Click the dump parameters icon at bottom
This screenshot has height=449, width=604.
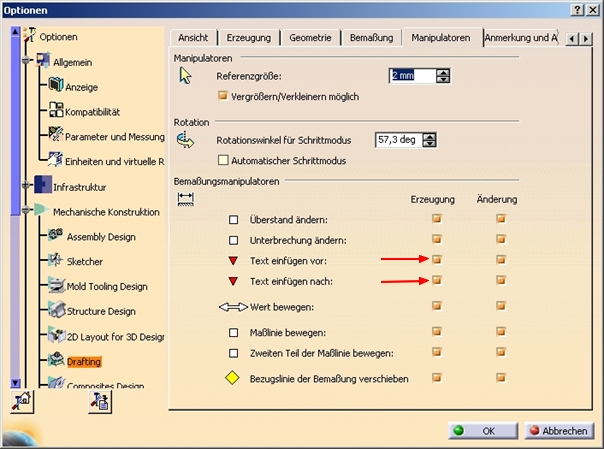coord(100,402)
